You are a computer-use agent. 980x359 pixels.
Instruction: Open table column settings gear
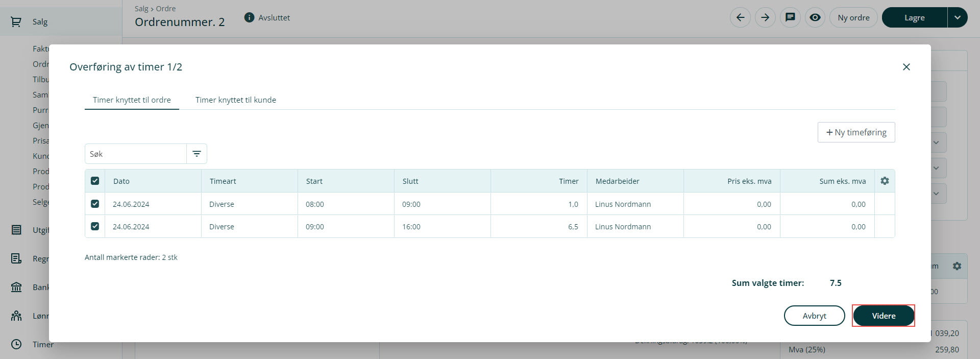click(x=885, y=181)
